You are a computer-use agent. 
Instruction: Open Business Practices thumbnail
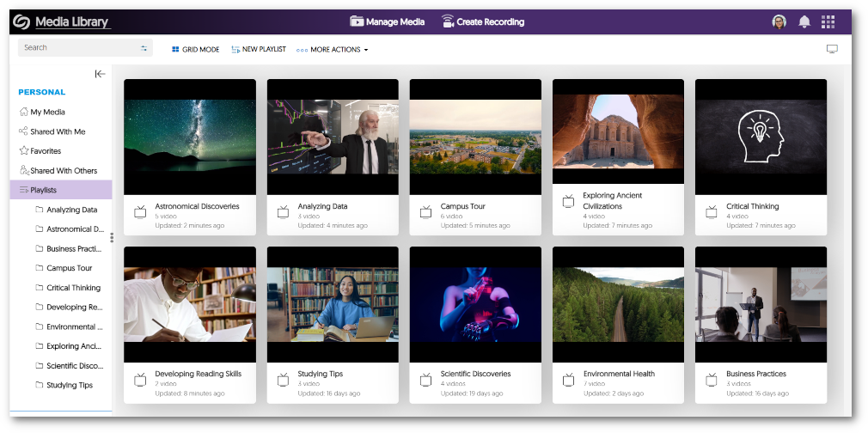pyautogui.click(x=761, y=304)
